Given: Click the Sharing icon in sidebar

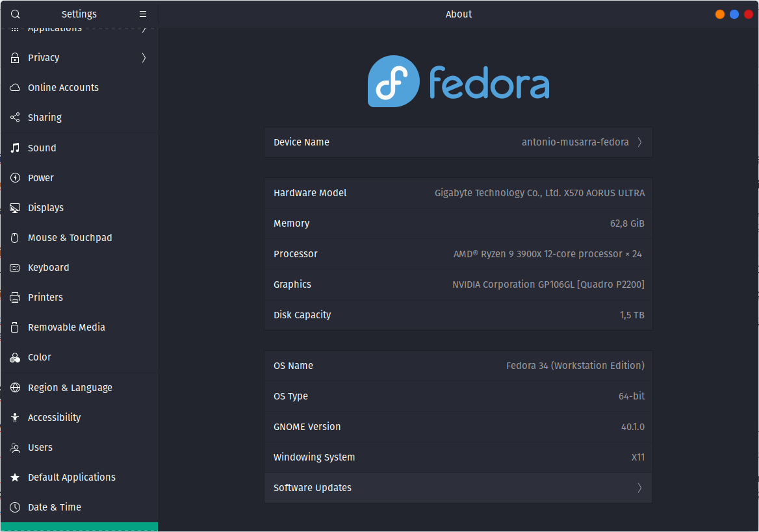Looking at the screenshot, I should (x=15, y=117).
